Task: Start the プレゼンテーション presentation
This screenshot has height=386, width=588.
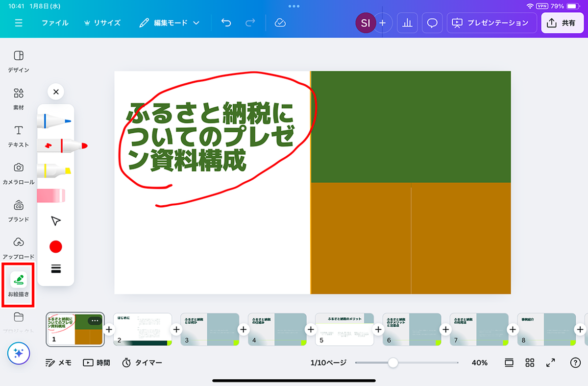Action: [x=490, y=23]
